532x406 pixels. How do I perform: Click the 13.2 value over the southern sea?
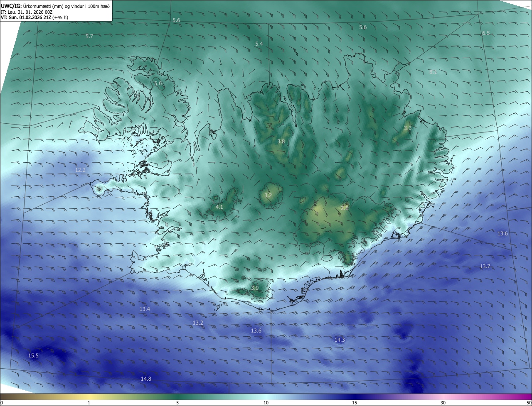point(198,323)
